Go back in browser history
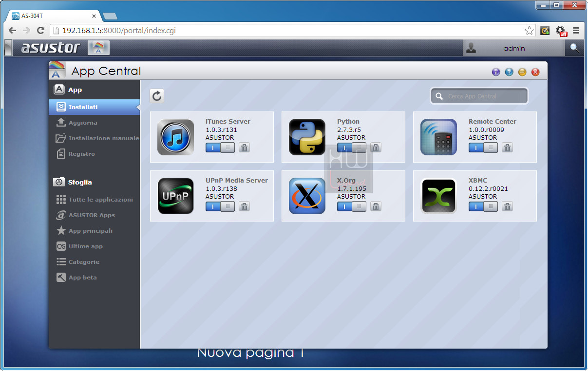 tap(12, 30)
